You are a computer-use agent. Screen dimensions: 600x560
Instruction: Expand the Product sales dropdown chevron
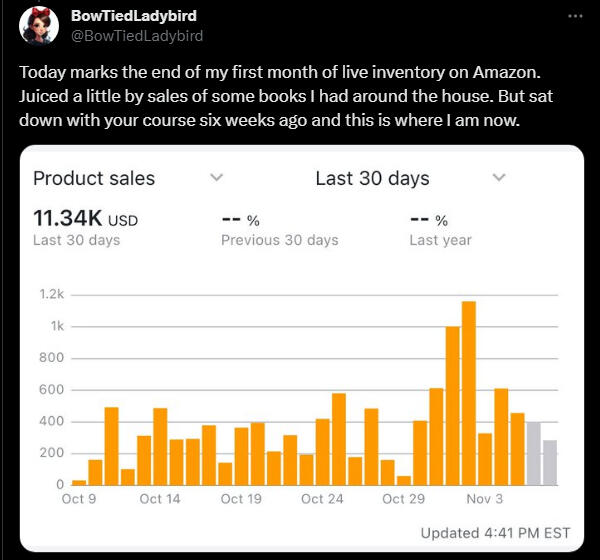coord(215,178)
